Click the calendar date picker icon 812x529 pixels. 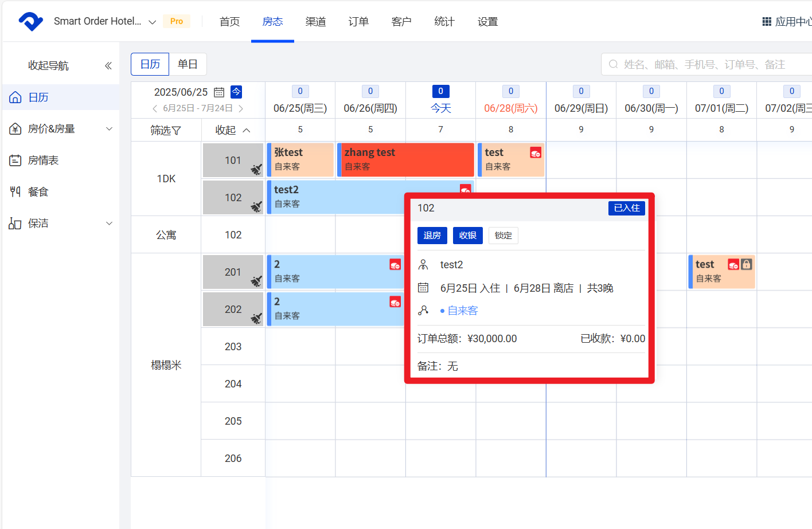[x=219, y=92]
